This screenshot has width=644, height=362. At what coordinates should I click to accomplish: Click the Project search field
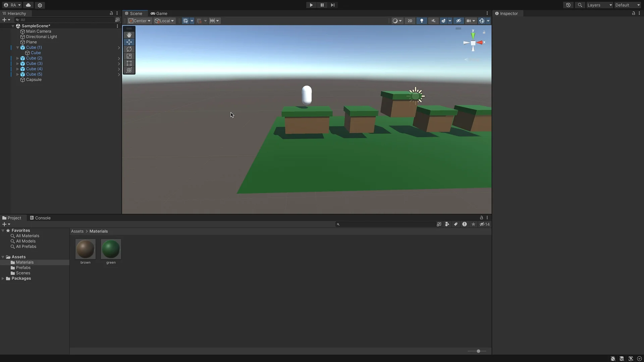[x=386, y=224]
